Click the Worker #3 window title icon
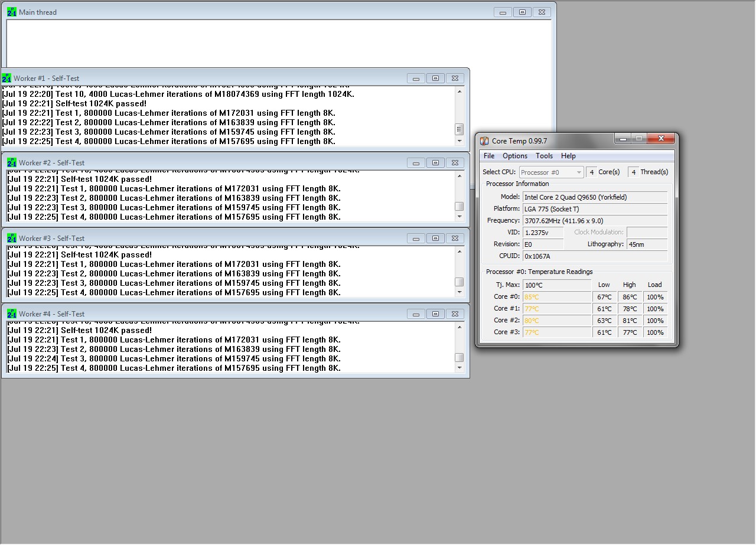Image resolution: width=756 pixels, height=545 pixels. [x=12, y=238]
